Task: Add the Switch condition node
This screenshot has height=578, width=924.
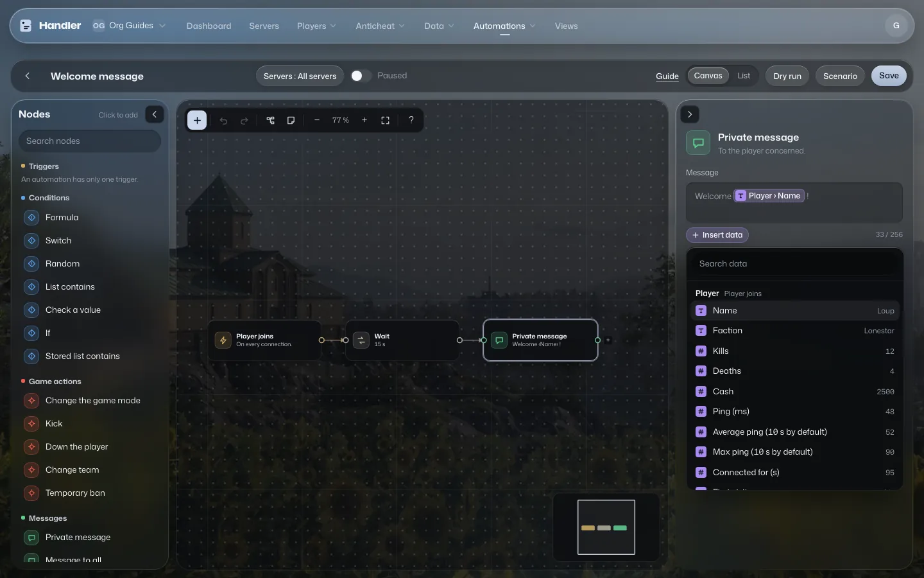Action: (x=90, y=241)
